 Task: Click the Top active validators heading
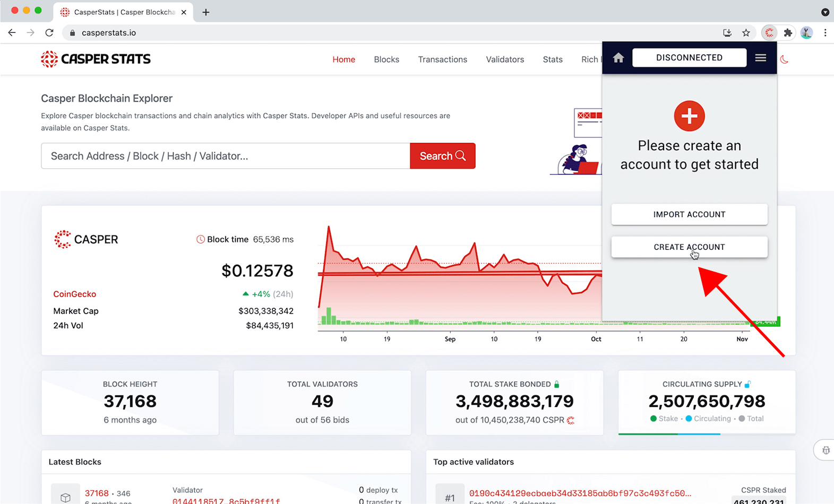(474, 462)
